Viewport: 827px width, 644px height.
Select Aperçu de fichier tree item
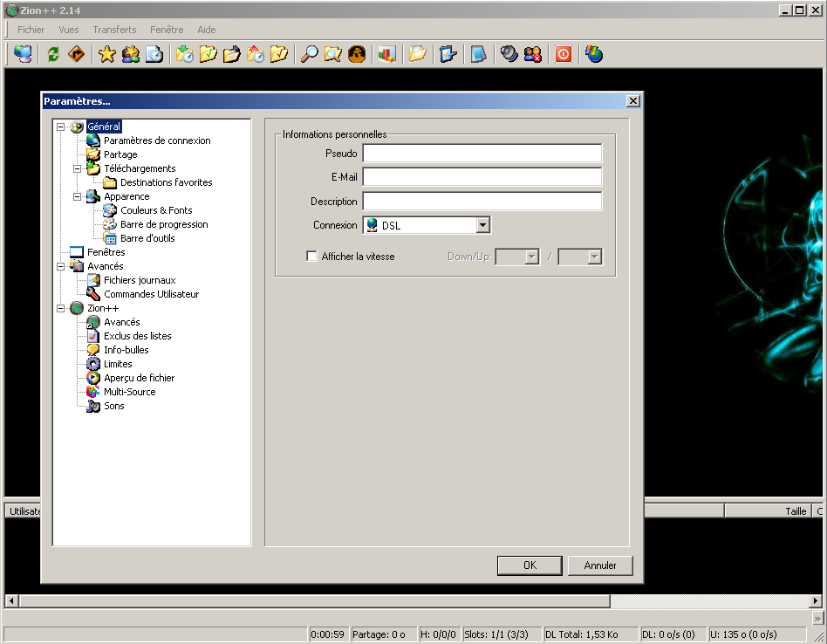[x=139, y=378]
